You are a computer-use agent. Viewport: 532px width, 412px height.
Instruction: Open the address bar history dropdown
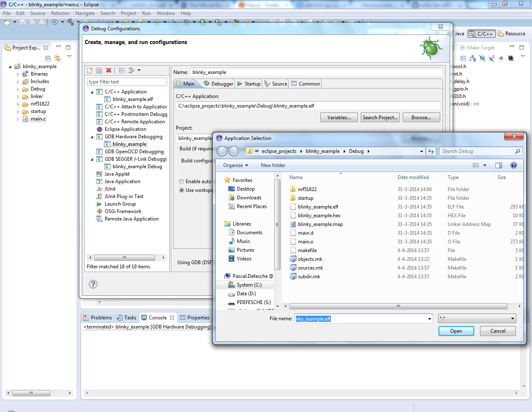tap(421, 151)
